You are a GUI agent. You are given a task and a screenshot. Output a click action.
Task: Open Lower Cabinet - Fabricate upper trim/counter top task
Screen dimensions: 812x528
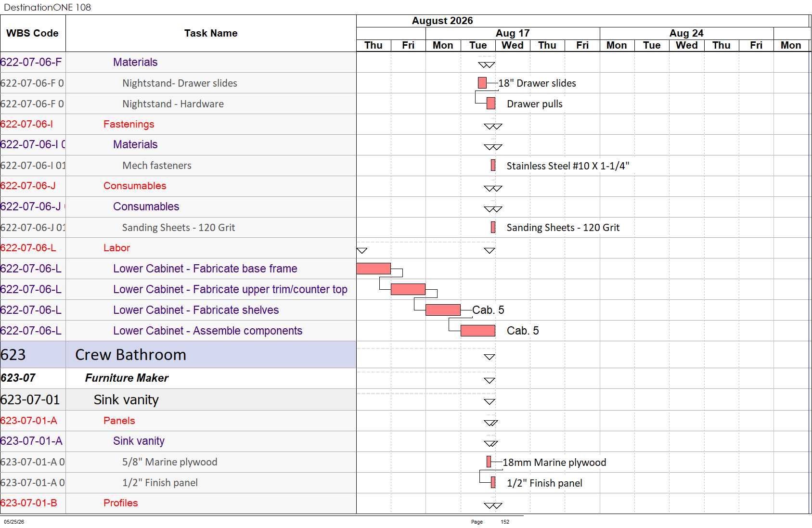[230, 289]
